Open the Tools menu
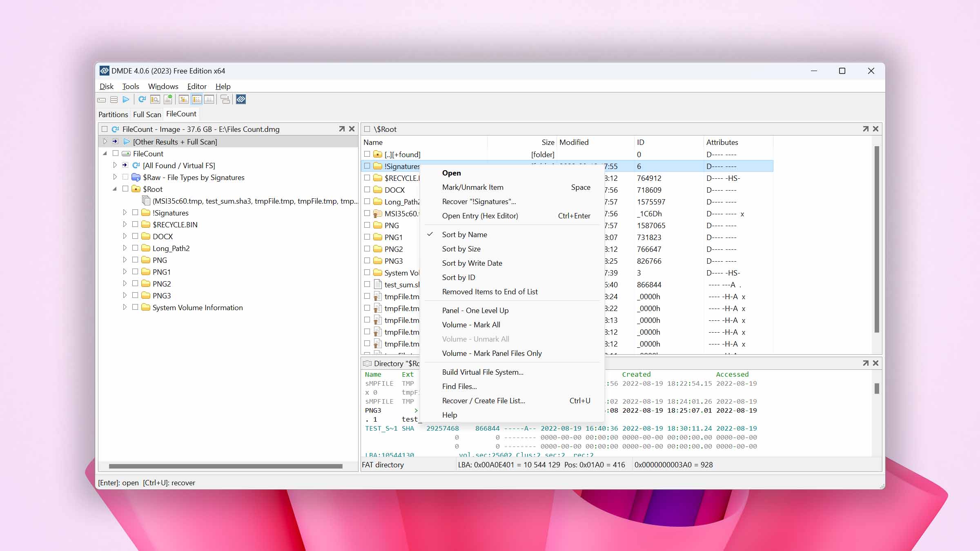The width and height of the screenshot is (980, 551). pyautogui.click(x=131, y=87)
